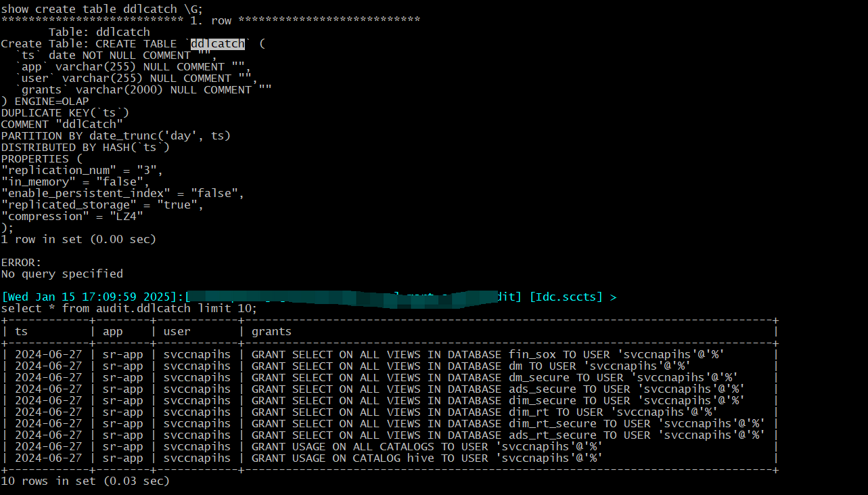Click the '10 rows in set (0.03 sec)' message
868x495 pixels.
tap(85, 481)
